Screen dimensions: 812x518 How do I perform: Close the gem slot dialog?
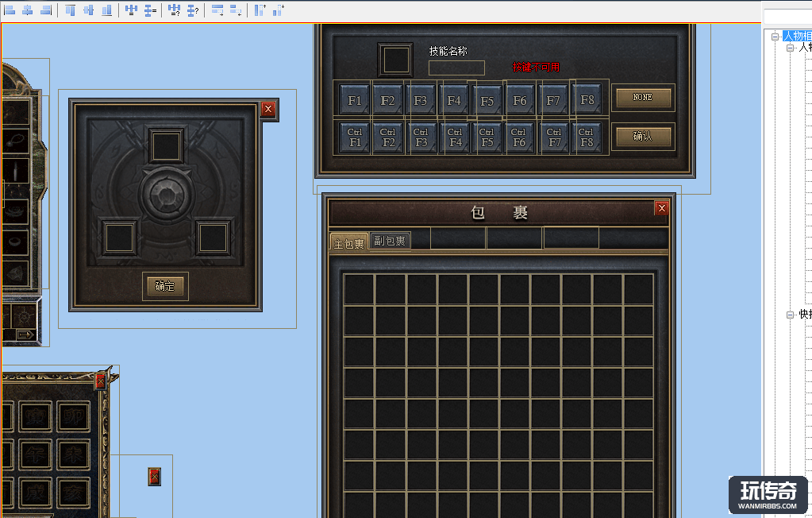[267, 109]
